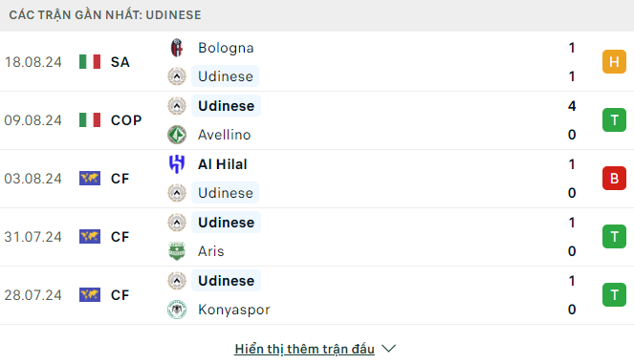Click the red B loss result badge

click(x=614, y=178)
